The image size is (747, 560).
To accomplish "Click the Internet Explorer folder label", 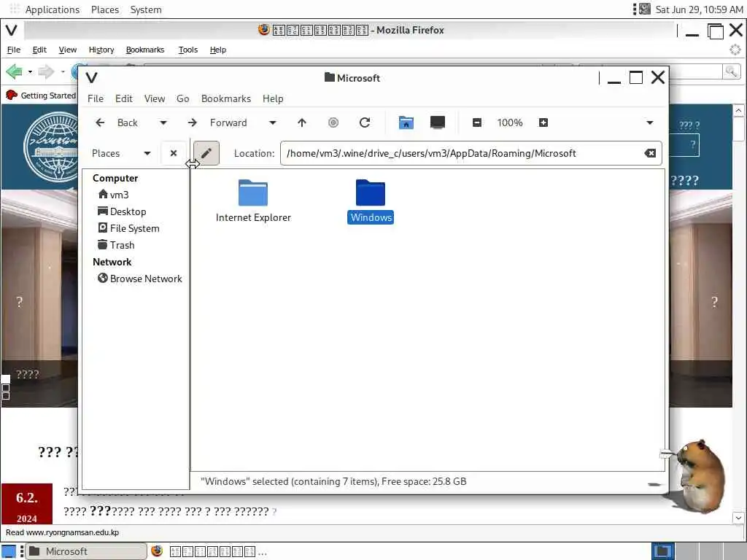I will point(253,217).
